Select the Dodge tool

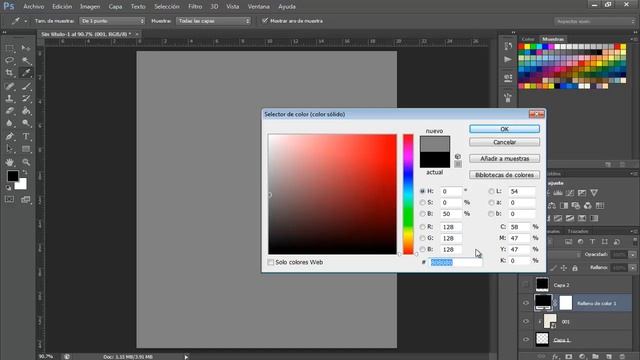click(26, 123)
